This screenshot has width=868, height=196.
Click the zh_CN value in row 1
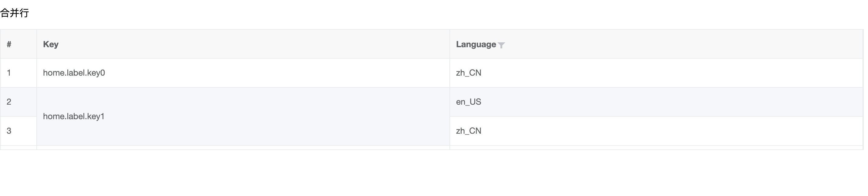point(469,73)
